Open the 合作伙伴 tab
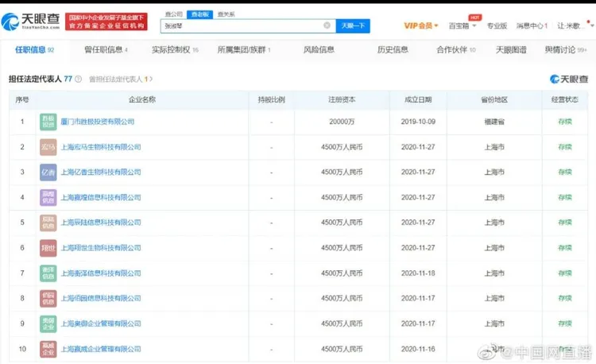The image size is (596, 364). tap(456, 50)
